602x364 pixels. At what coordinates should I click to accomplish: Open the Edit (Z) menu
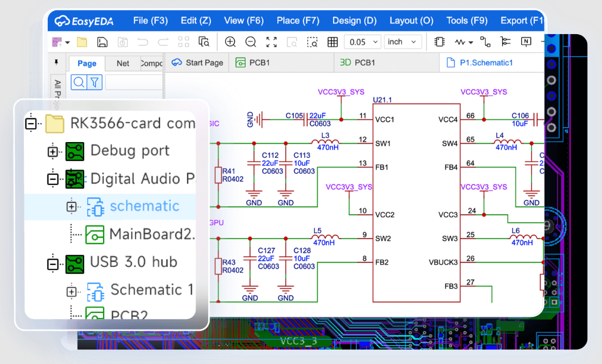196,21
